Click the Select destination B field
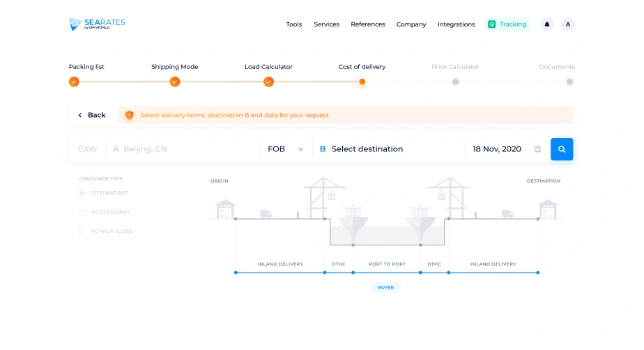The image size is (644, 350). click(388, 149)
